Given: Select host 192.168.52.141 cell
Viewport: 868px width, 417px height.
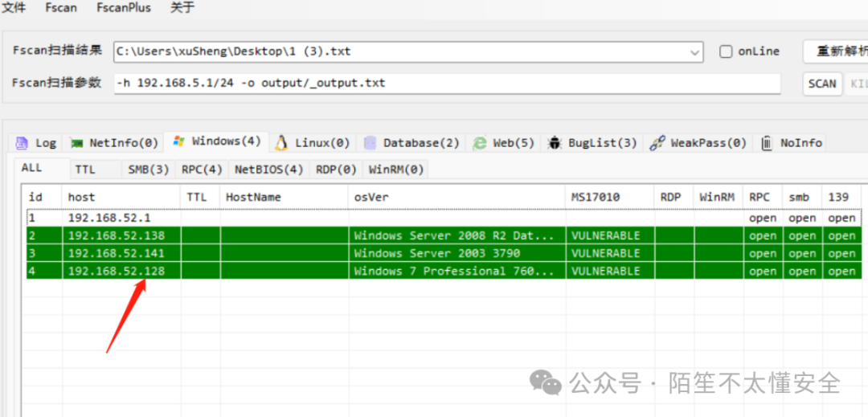Looking at the screenshot, I should (122, 253).
